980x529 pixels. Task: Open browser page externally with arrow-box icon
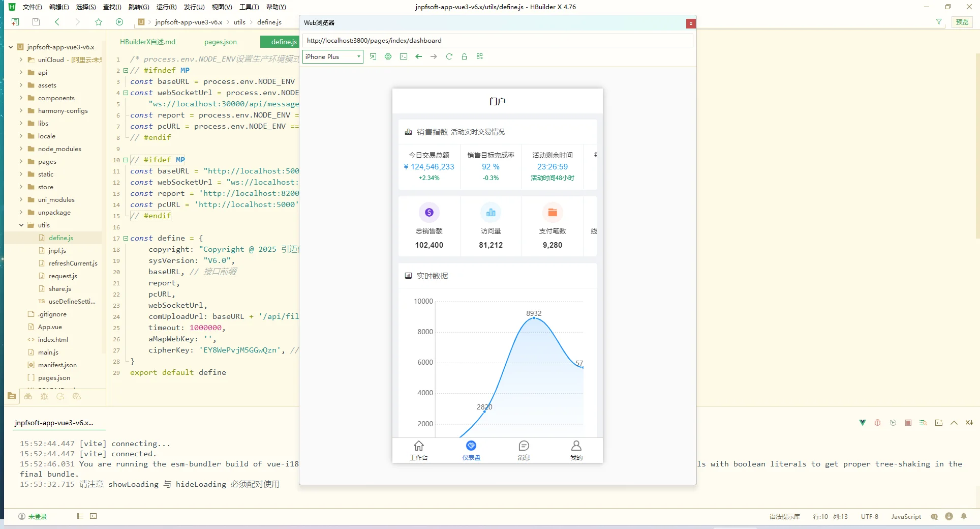tap(373, 56)
